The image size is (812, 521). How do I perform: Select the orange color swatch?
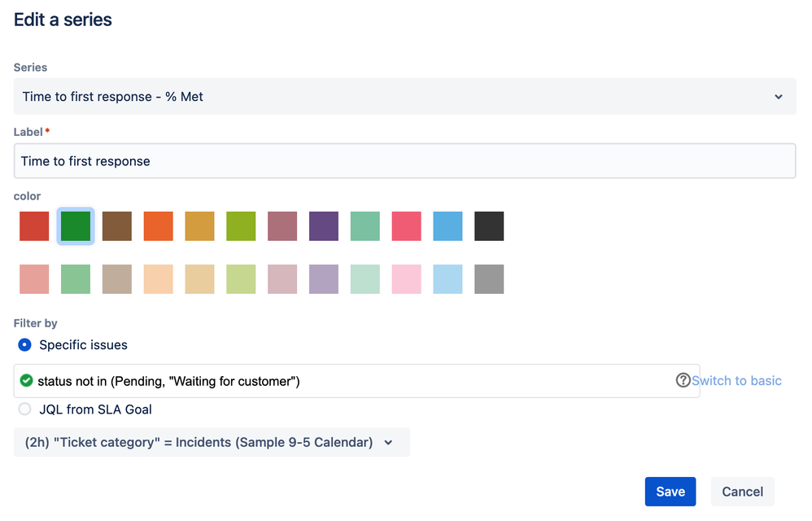pyautogui.click(x=159, y=226)
